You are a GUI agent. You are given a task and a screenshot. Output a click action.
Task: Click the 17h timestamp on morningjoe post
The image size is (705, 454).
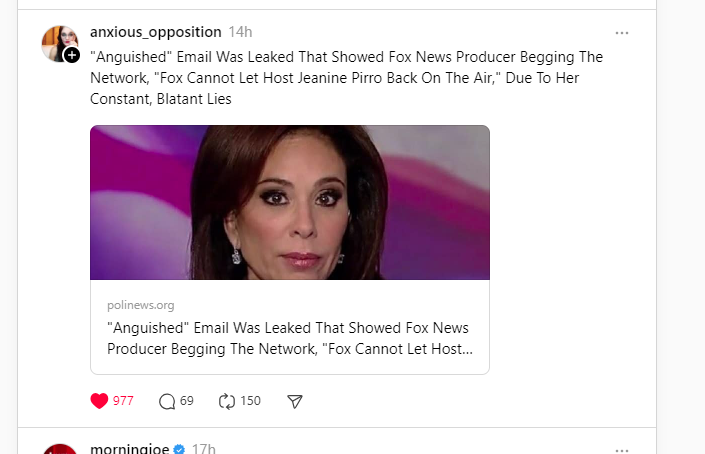[x=204, y=449]
